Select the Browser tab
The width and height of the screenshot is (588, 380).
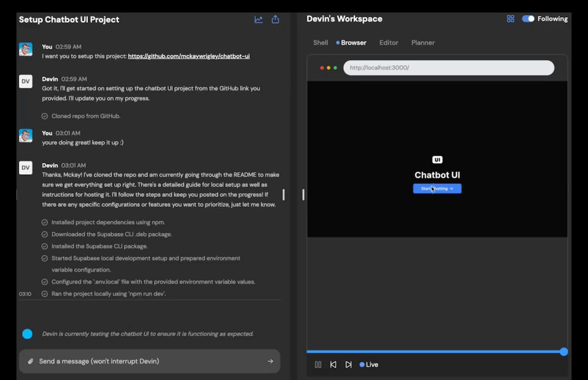(x=353, y=43)
